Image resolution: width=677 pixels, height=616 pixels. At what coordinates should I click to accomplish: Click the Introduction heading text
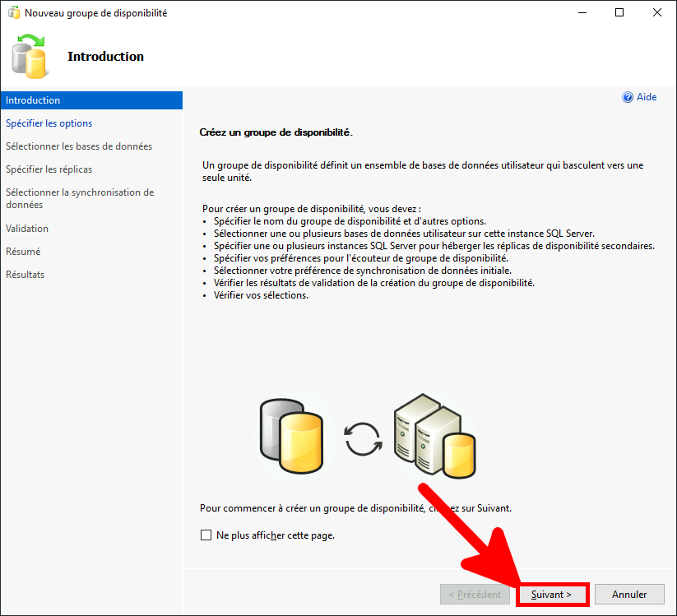coord(105,56)
